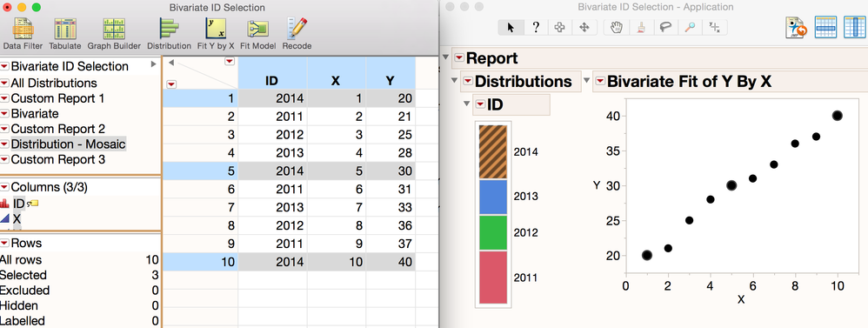Run the Custom Report 2 script
868x328 pixels.
click(x=57, y=129)
